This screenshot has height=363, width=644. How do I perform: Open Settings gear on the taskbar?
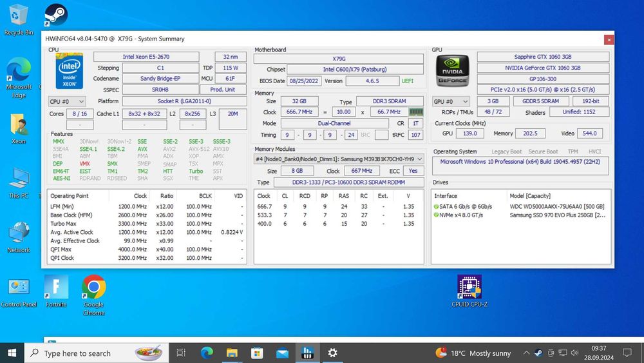pos(332,353)
